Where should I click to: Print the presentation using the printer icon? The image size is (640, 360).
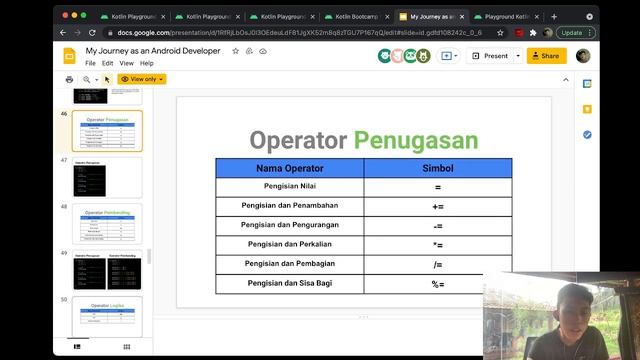pyautogui.click(x=69, y=79)
